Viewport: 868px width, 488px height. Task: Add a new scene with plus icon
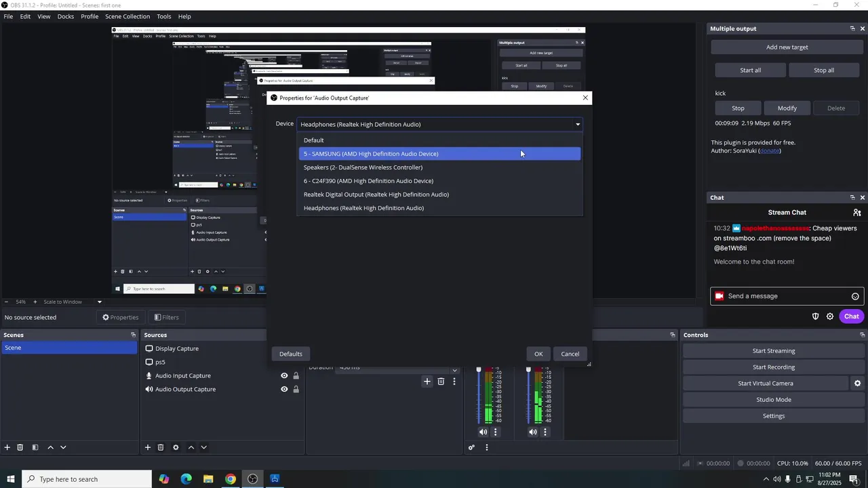(x=7, y=447)
